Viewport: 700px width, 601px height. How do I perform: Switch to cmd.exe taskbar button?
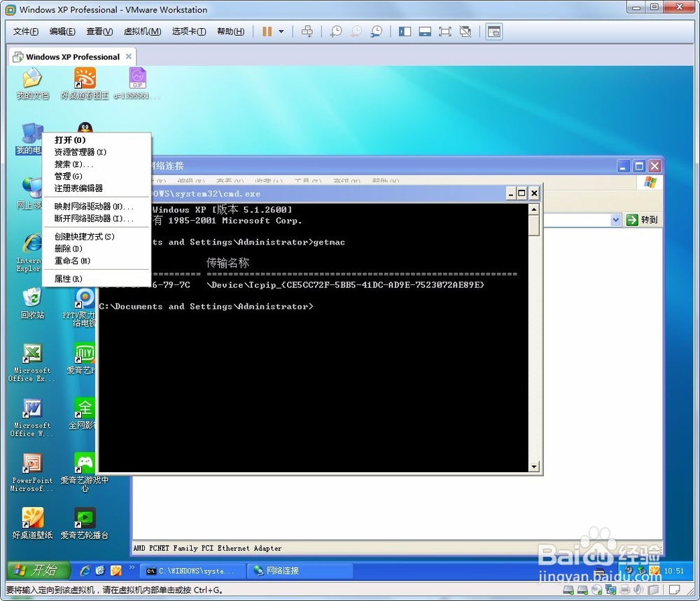point(193,571)
